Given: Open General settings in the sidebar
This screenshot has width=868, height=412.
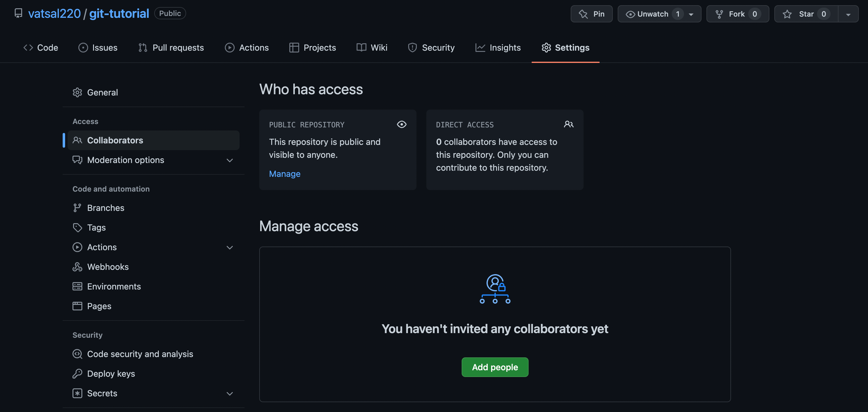Looking at the screenshot, I should coord(154,92).
